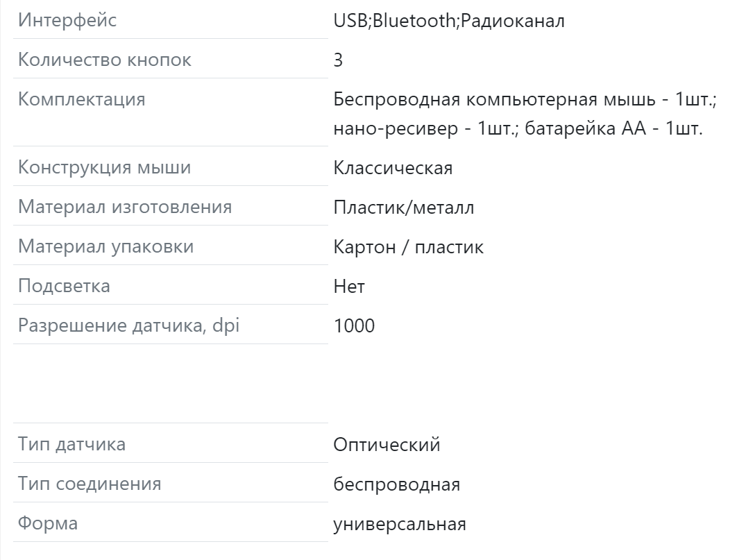The width and height of the screenshot is (737, 560).
Task: Click the Материал упаковки label
Action: pyautogui.click(x=105, y=246)
